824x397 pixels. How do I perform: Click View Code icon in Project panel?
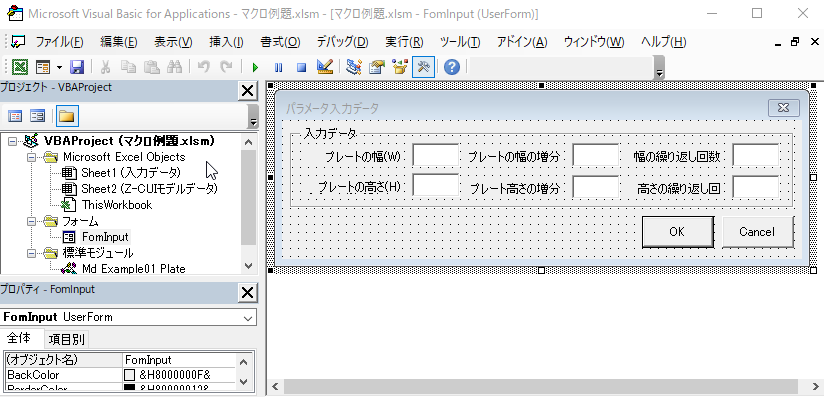pyautogui.click(x=16, y=116)
